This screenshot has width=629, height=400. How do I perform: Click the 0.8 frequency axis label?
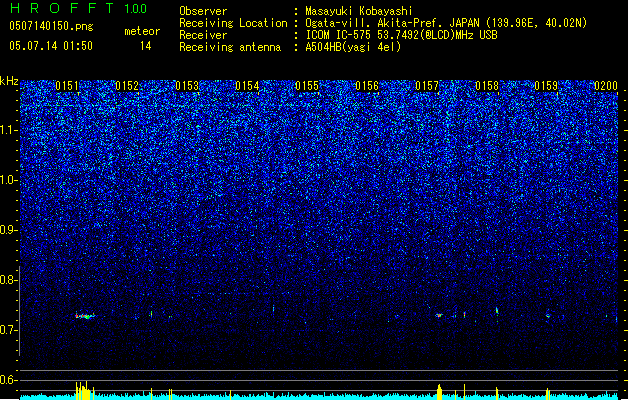tap(8, 280)
